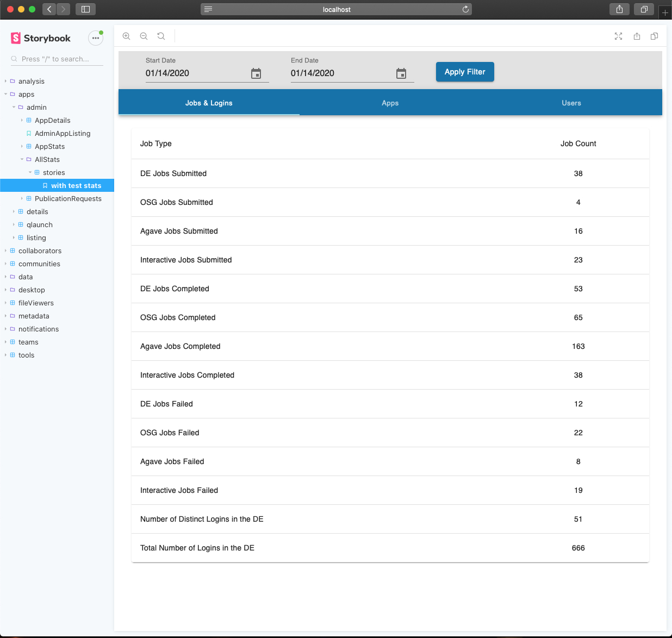Screen dimensions: 672x638
Task: Click the zoom in icon above the canvas
Action: [126, 36]
